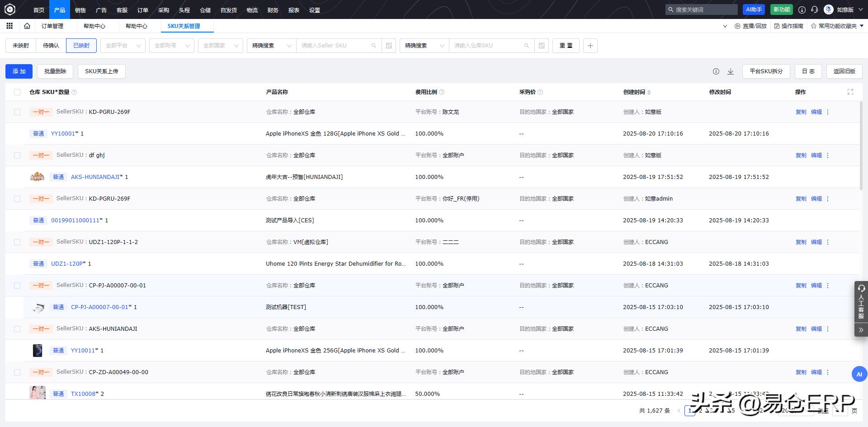Open batch input icon beside Seller SKU search
868x427 pixels.
click(x=388, y=46)
